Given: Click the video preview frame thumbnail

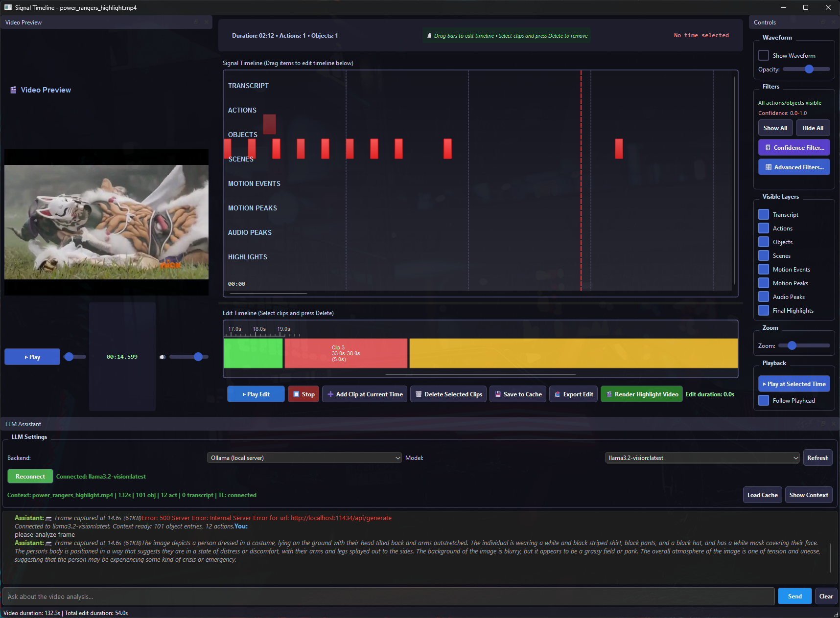Looking at the screenshot, I should click(x=106, y=222).
